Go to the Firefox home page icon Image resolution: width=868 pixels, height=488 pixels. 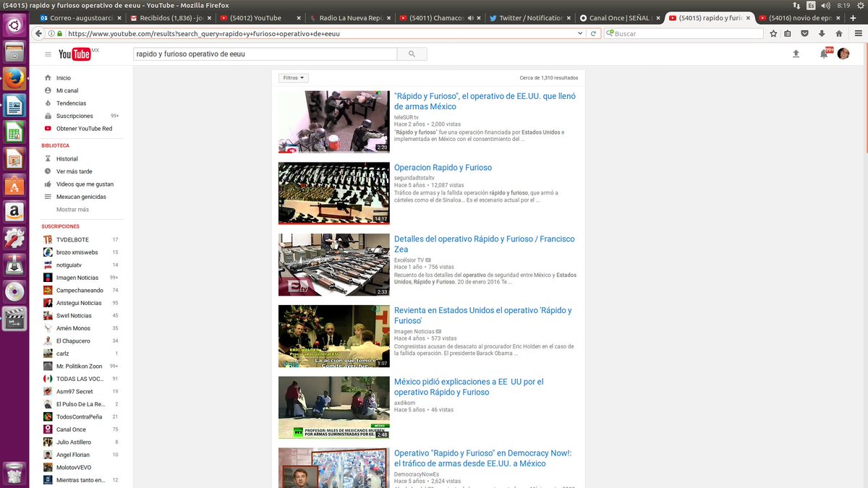tap(839, 33)
